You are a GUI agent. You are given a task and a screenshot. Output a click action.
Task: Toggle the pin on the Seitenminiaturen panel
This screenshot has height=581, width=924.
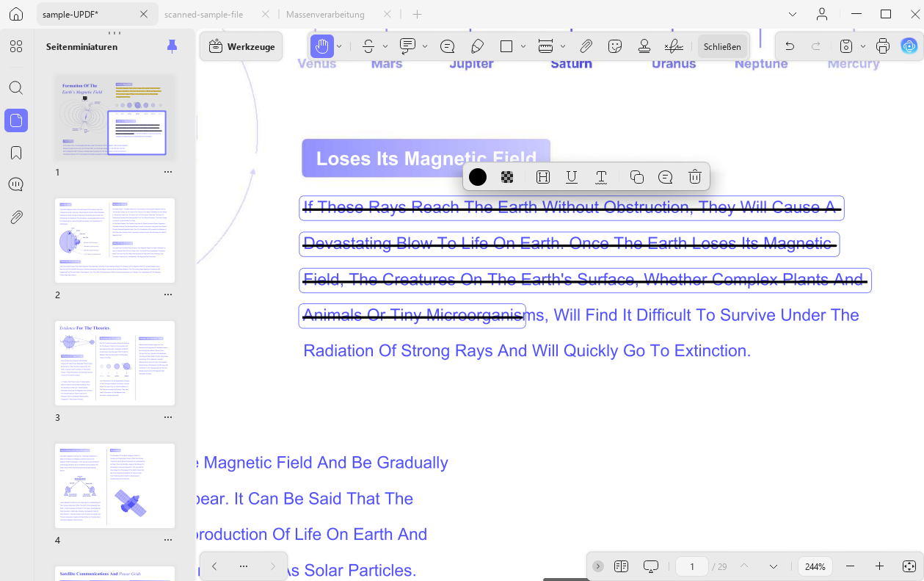[x=172, y=46]
